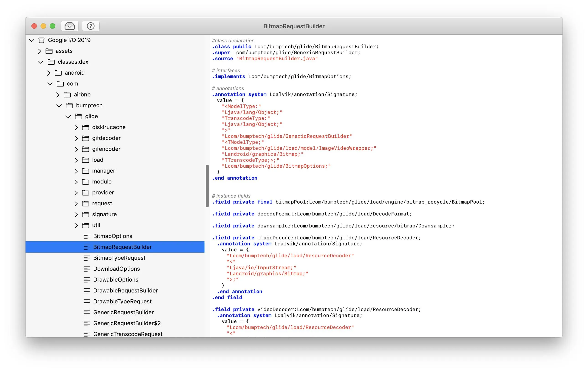Click the DrawableOptions file icon
The width and height of the screenshot is (588, 371).
(x=87, y=280)
